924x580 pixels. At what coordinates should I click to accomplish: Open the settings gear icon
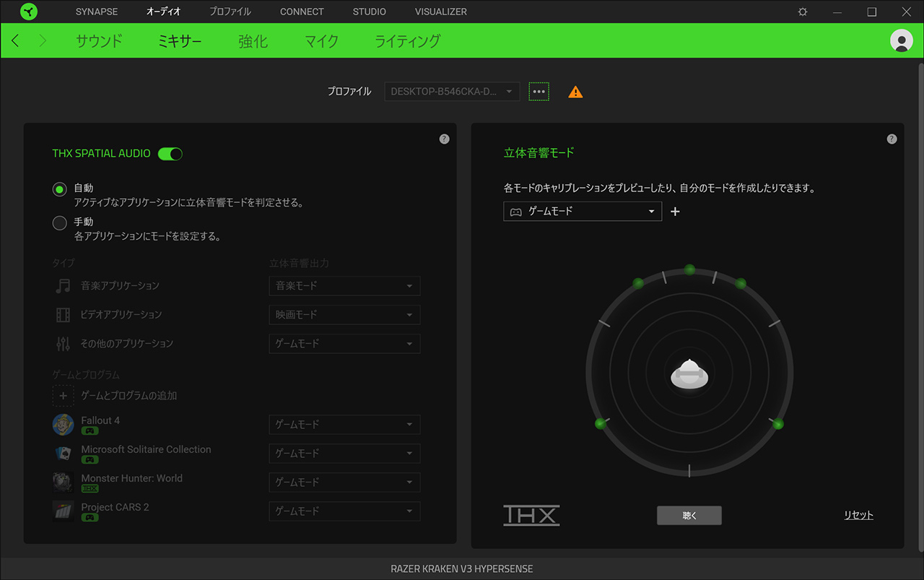(x=803, y=12)
